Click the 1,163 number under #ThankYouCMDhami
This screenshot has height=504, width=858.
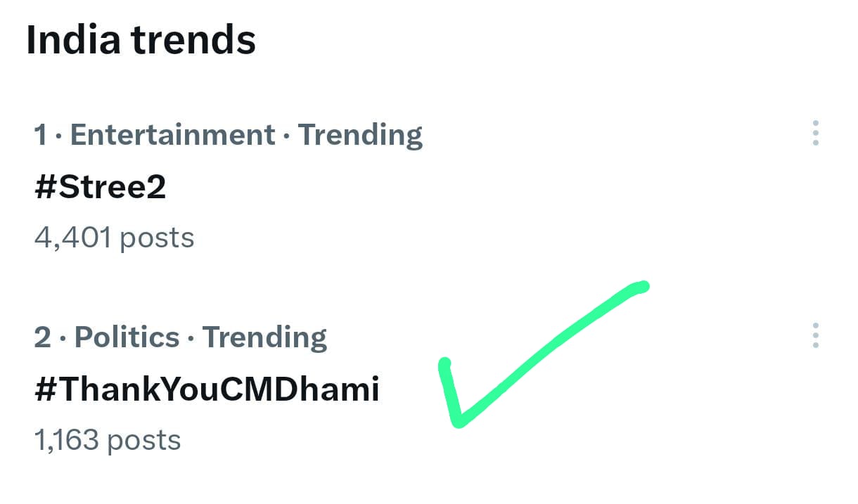tap(66, 440)
